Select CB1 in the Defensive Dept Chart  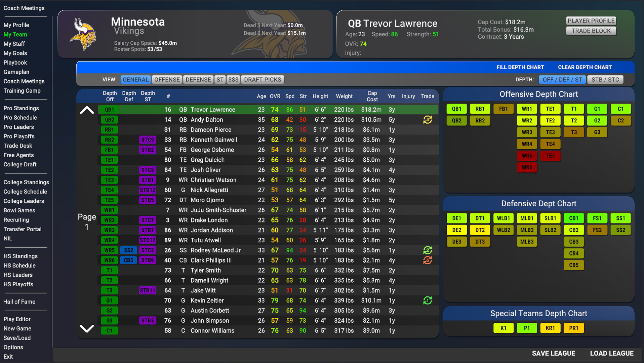[x=573, y=218]
